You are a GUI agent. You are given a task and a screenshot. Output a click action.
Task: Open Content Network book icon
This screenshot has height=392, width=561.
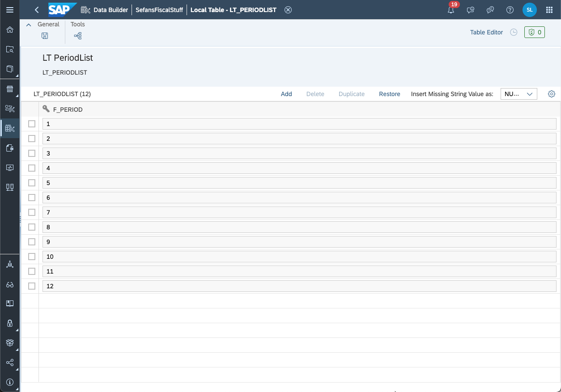click(10, 303)
